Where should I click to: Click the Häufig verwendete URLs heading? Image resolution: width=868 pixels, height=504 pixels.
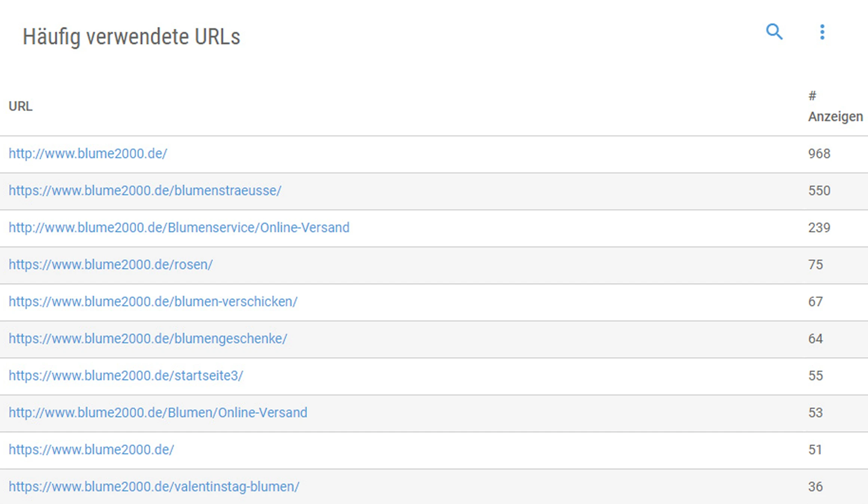131,37
